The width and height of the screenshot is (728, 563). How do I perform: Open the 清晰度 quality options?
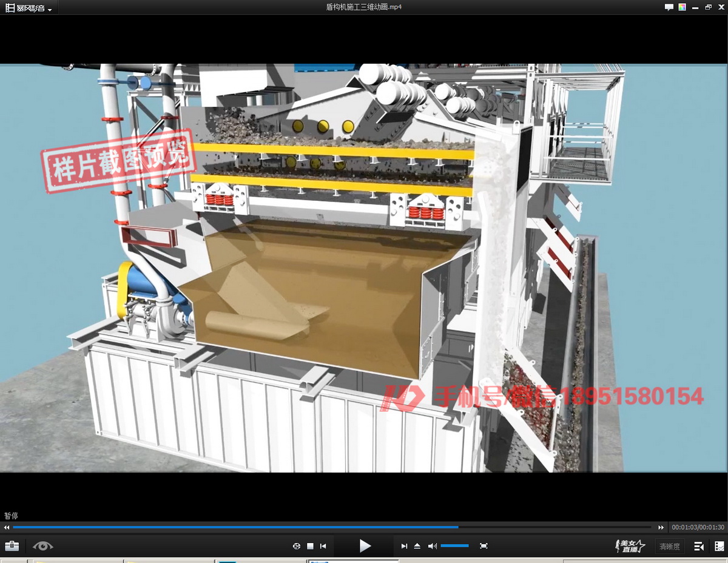(669, 547)
